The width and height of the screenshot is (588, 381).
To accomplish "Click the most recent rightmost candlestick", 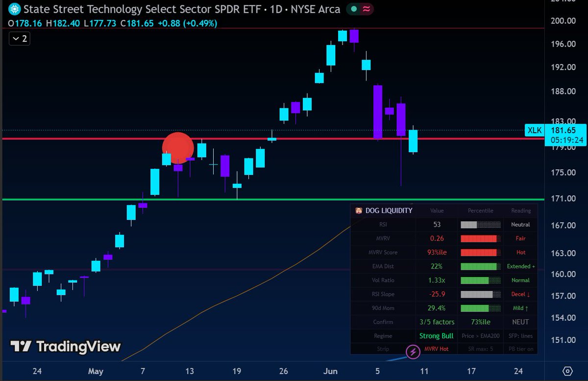I will [413, 141].
